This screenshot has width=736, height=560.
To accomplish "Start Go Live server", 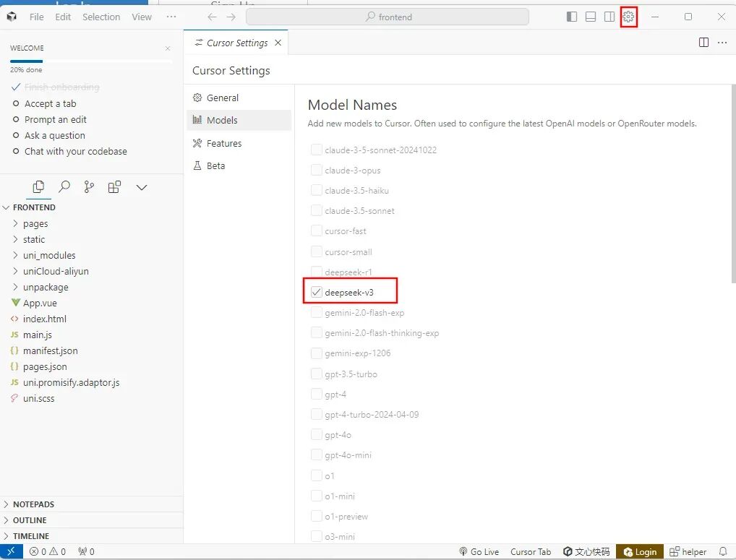I will coord(479,551).
